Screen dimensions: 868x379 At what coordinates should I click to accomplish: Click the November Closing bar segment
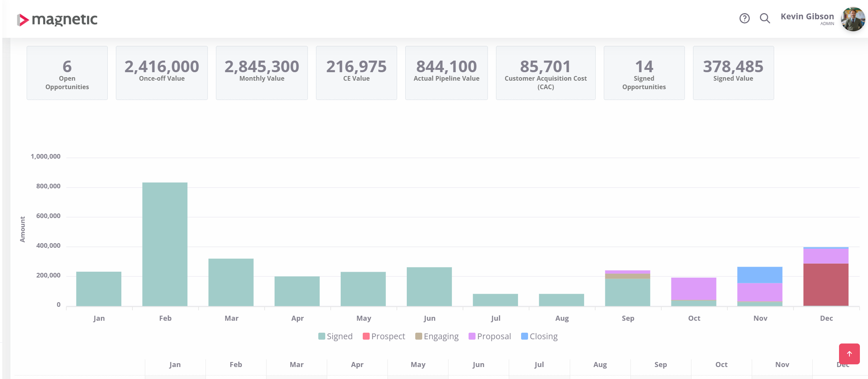click(760, 275)
